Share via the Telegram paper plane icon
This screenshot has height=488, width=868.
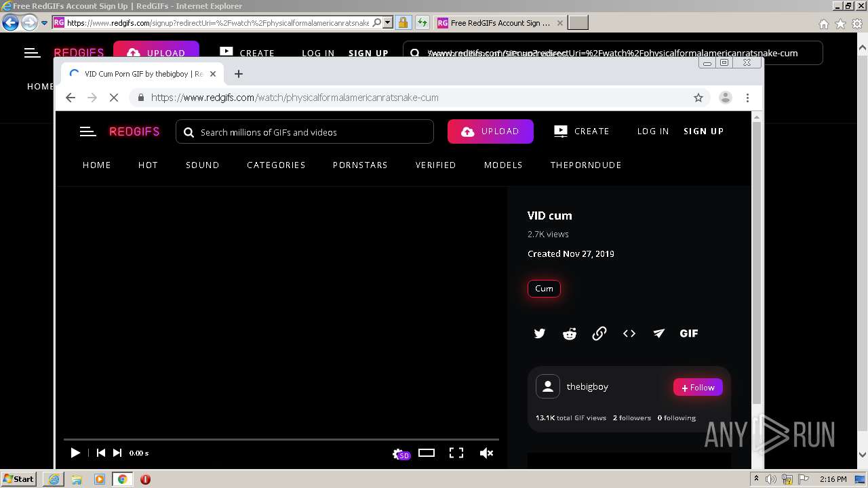(x=659, y=333)
